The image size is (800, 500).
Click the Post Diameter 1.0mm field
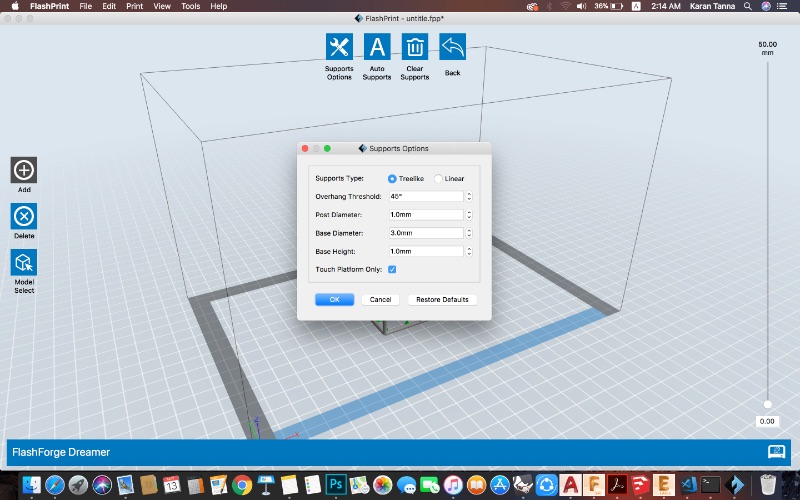click(x=426, y=215)
